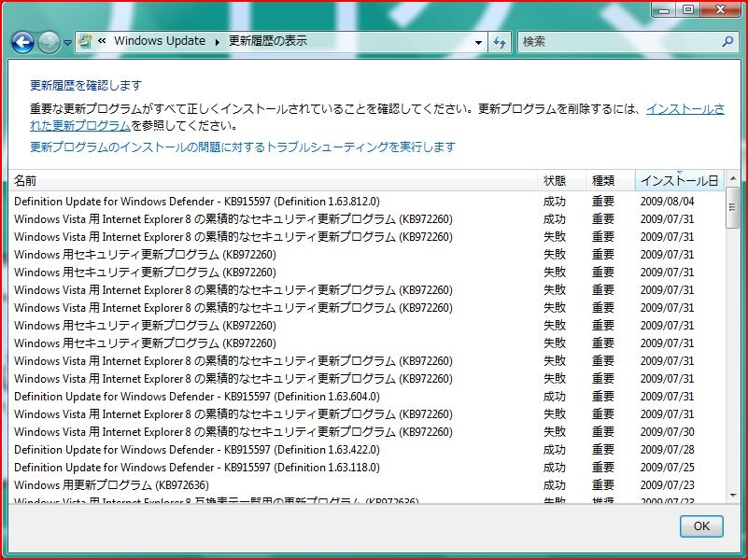This screenshot has width=748, height=560.
Task: Click the OK button
Action: (701, 526)
